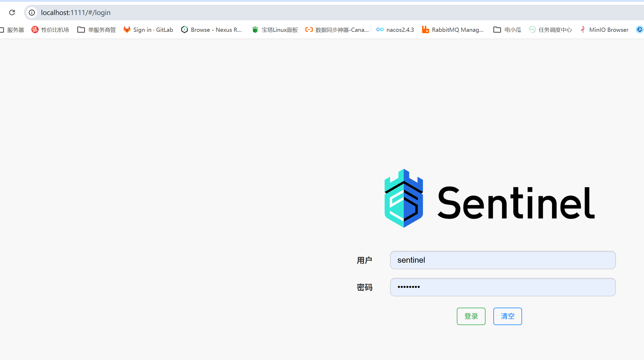Click the address bar URL localhost:1111

pos(76,12)
